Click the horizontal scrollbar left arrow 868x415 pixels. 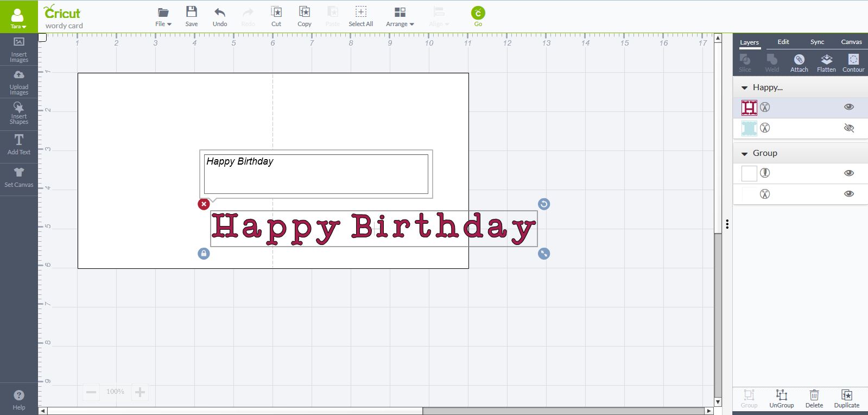pyautogui.click(x=43, y=411)
